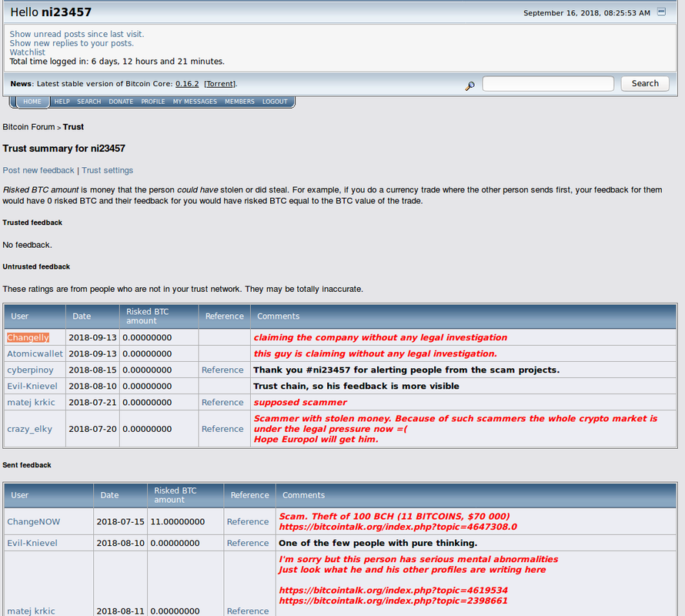Open matej krkic dated 2018-08-11
Screen dimensions: 685x616
pos(31,611)
